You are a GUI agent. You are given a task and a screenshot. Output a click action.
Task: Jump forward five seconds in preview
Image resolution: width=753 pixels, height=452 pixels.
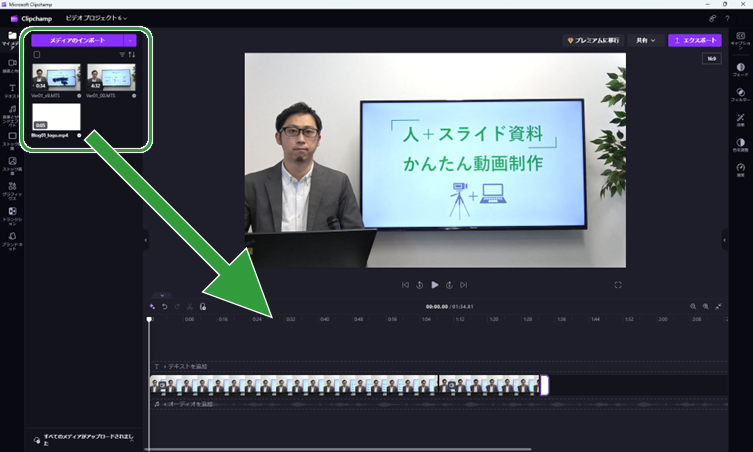coord(449,285)
